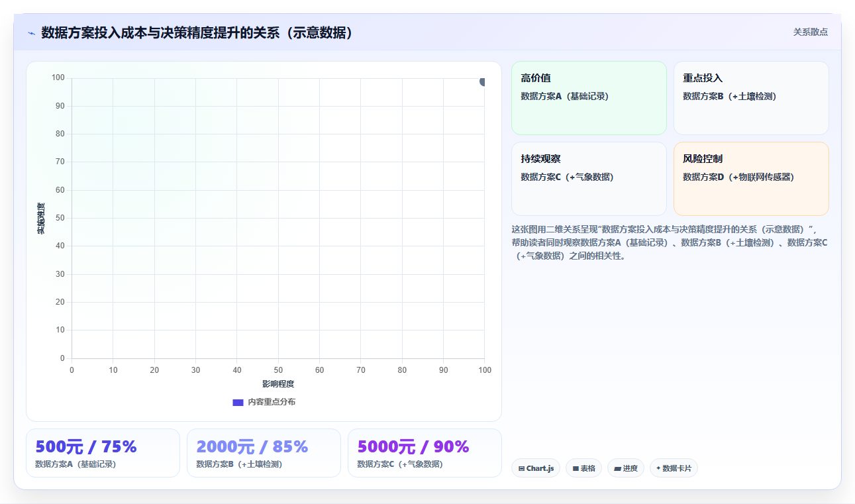Open the '持续观察' quadrant card

(589, 179)
